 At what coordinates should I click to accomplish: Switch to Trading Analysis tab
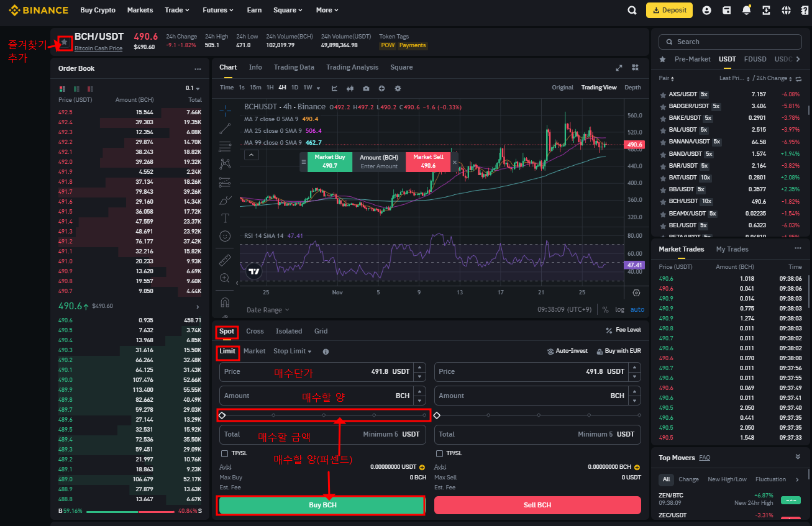(352, 67)
